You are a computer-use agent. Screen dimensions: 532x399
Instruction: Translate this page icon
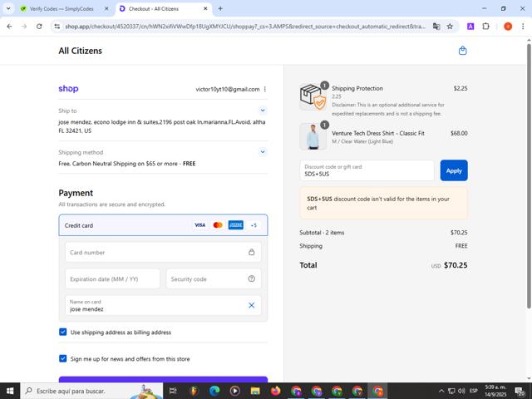[436, 27]
